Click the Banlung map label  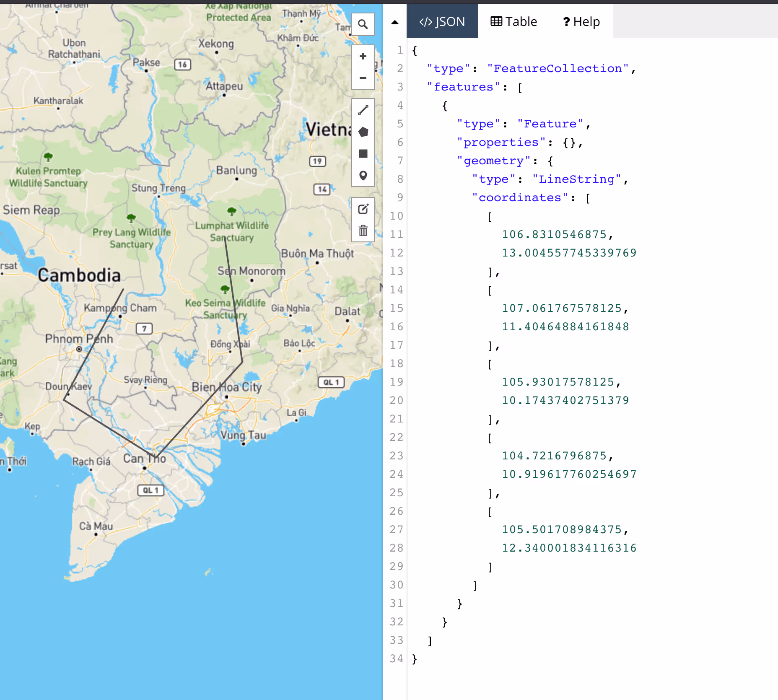pos(236,171)
